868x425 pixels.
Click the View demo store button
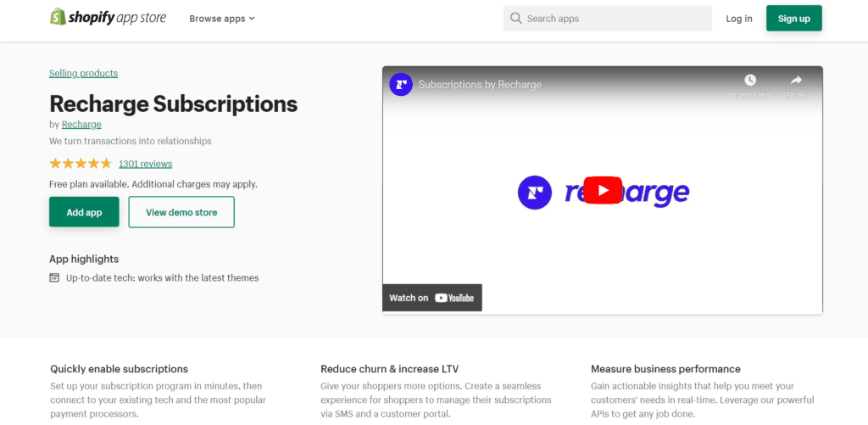181,212
